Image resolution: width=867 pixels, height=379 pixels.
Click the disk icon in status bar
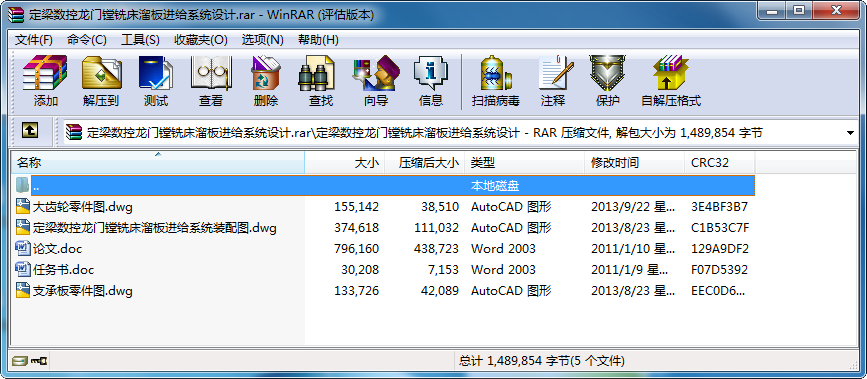coord(19,361)
